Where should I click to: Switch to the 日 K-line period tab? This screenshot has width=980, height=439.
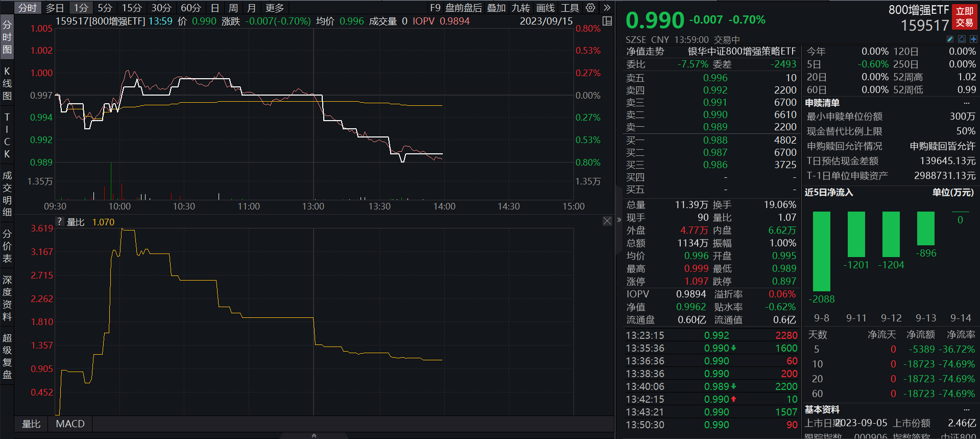[215, 8]
